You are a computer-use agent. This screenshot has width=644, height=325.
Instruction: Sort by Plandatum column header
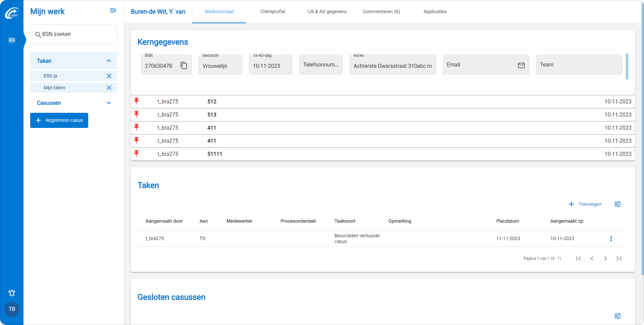(507, 221)
